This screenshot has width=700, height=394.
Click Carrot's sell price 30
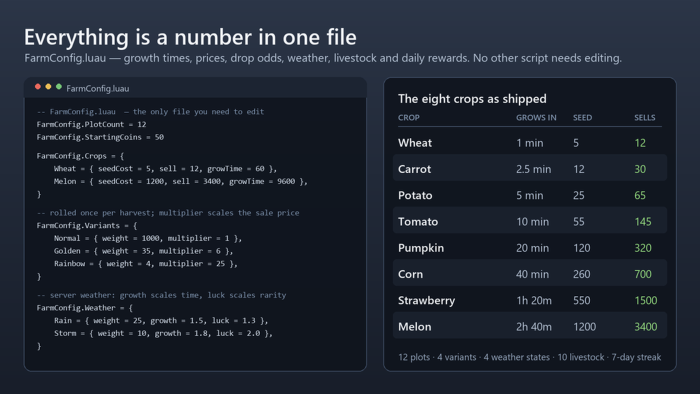point(640,169)
